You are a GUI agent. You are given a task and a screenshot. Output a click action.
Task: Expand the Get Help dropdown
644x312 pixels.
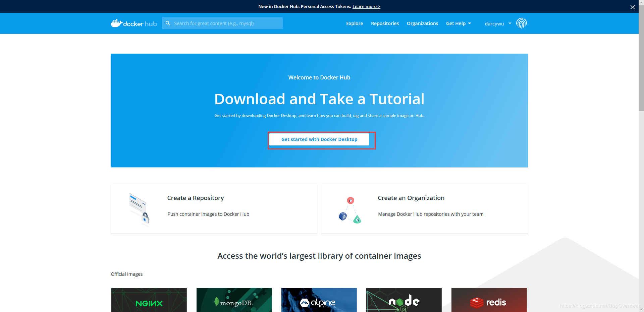pos(459,23)
